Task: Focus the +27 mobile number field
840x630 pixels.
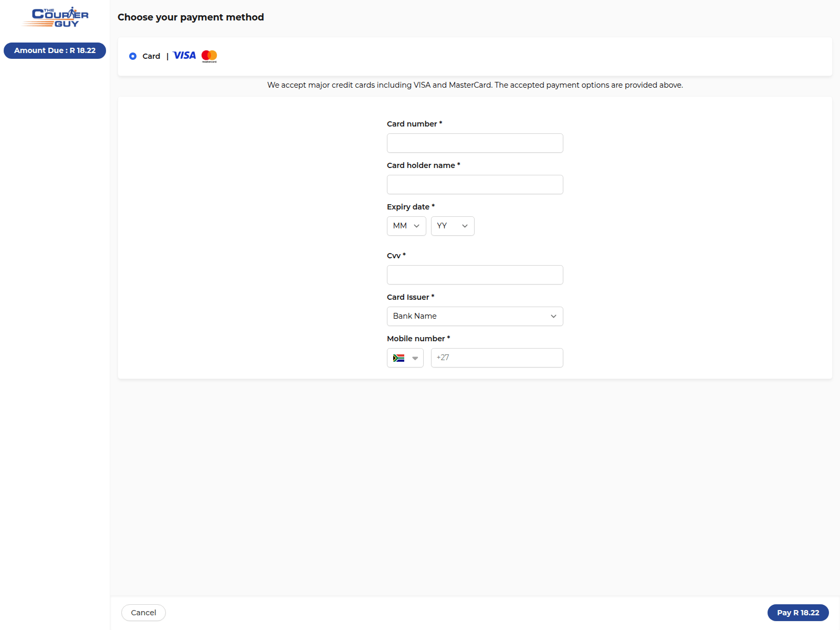Action: [x=497, y=358]
